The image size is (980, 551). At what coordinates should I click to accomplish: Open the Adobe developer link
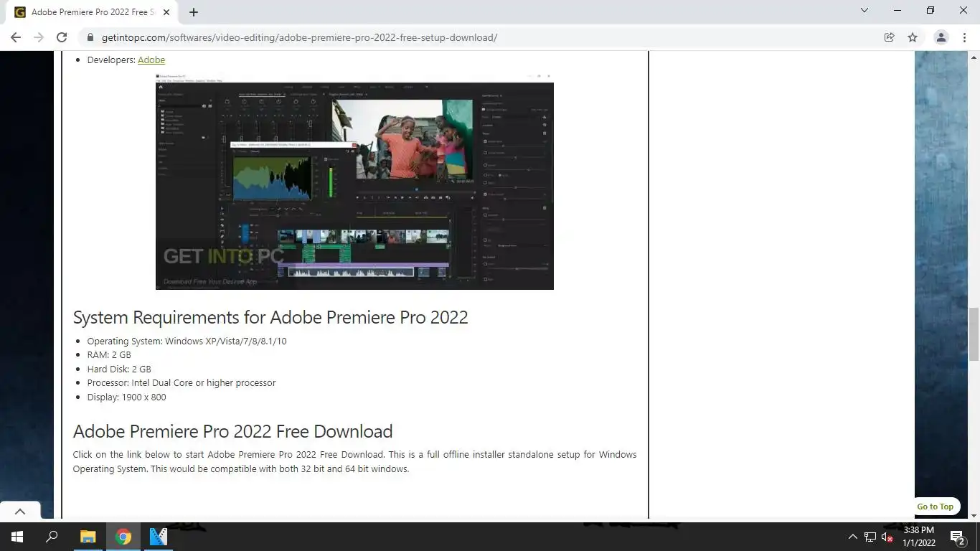[x=151, y=60]
